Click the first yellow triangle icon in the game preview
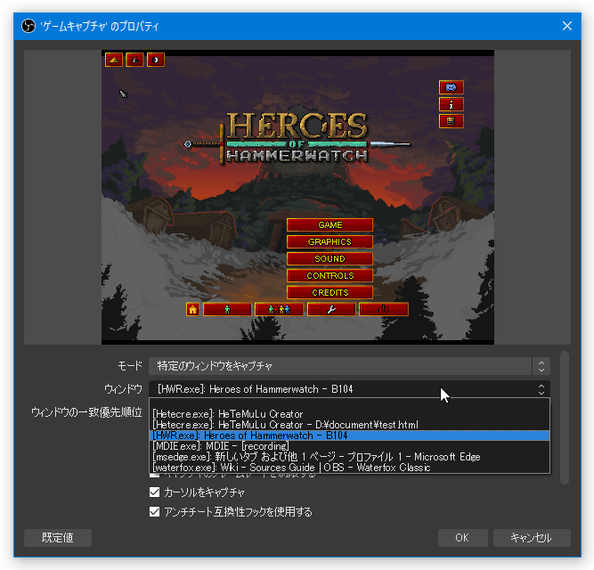This screenshot has height=570, width=594. [114, 60]
